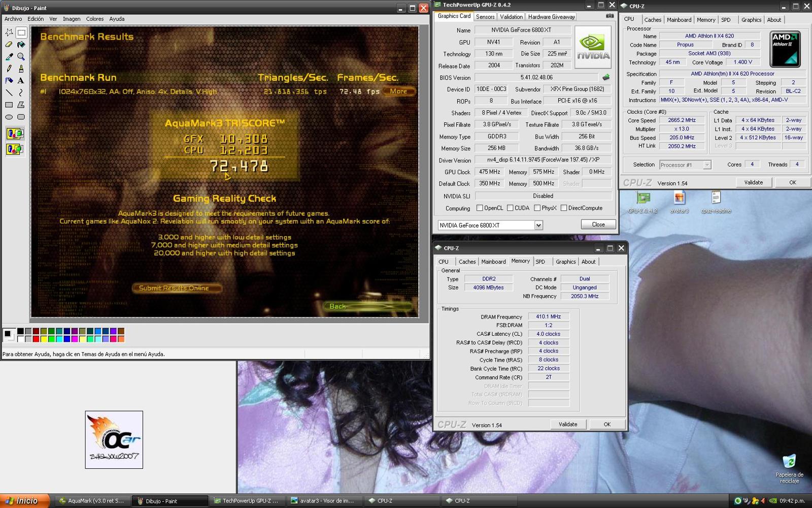Click Validate in the top CPU-Z window
The height and width of the screenshot is (508, 812).
(x=754, y=182)
